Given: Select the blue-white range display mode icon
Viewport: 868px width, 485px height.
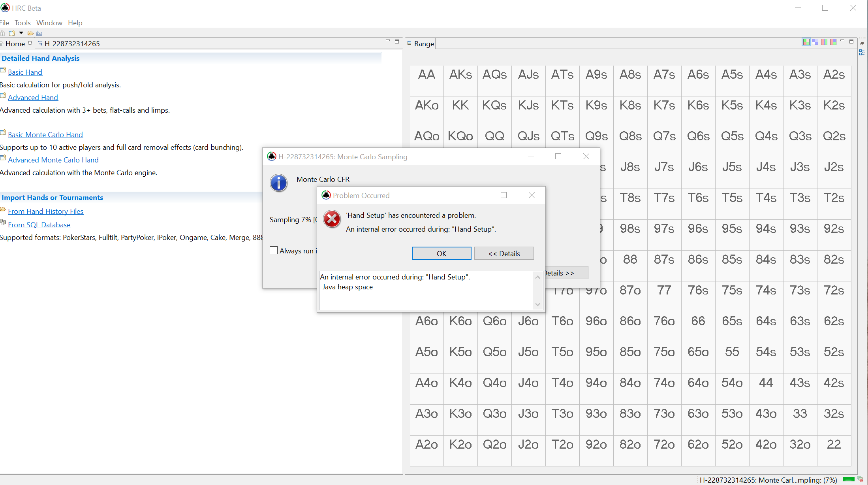Looking at the screenshot, I should pyautogui.click(x=815, y=42).
